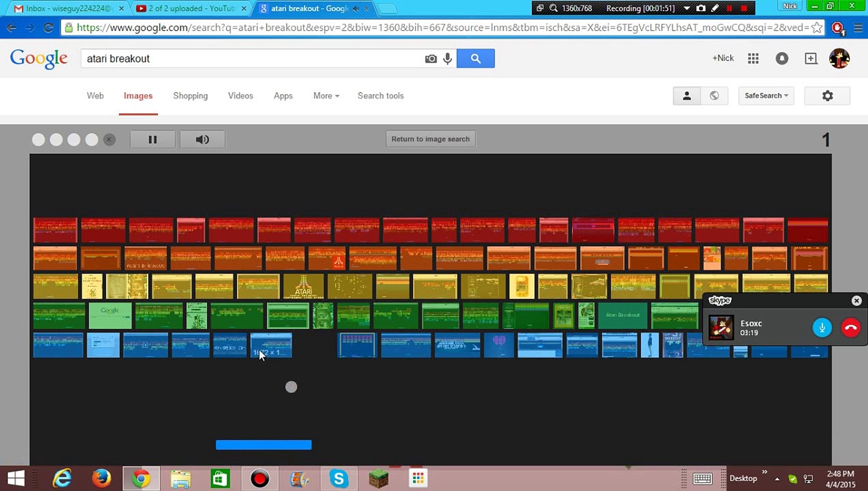Expand the Desktop toolbar chevron
This screenshot has width=868, height=491.
pos(765,472)
